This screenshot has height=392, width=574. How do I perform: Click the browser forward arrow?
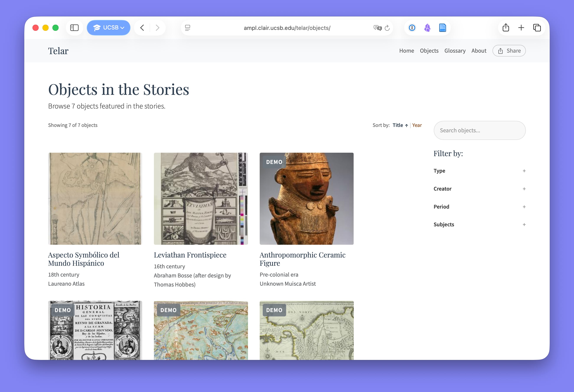pyautogui.click(x=157, y=28)
